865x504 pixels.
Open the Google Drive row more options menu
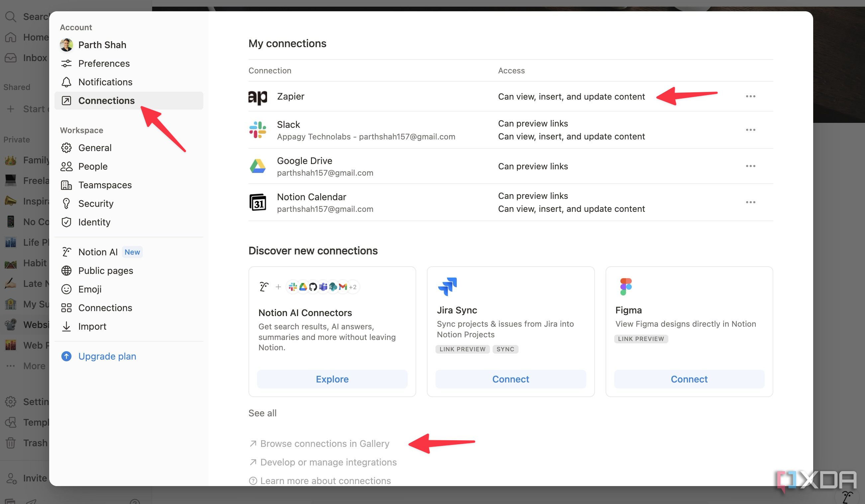point(750,166)
